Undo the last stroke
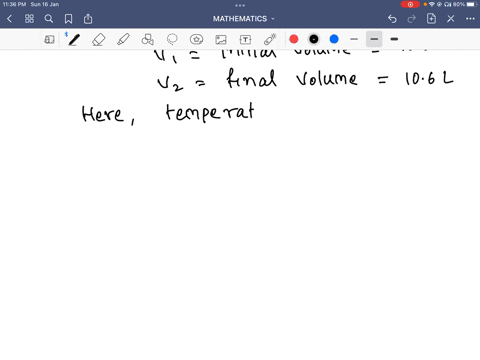 pos(392,19)
